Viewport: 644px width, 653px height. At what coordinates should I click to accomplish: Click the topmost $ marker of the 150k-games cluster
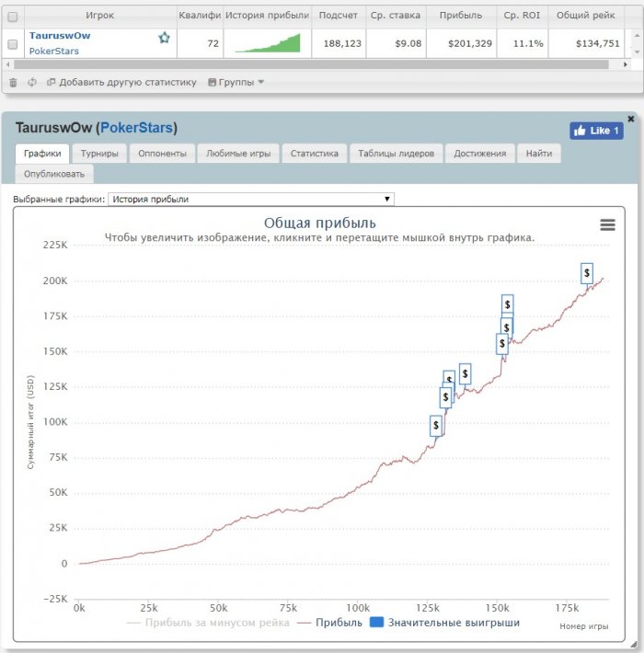tap(507, 304)
